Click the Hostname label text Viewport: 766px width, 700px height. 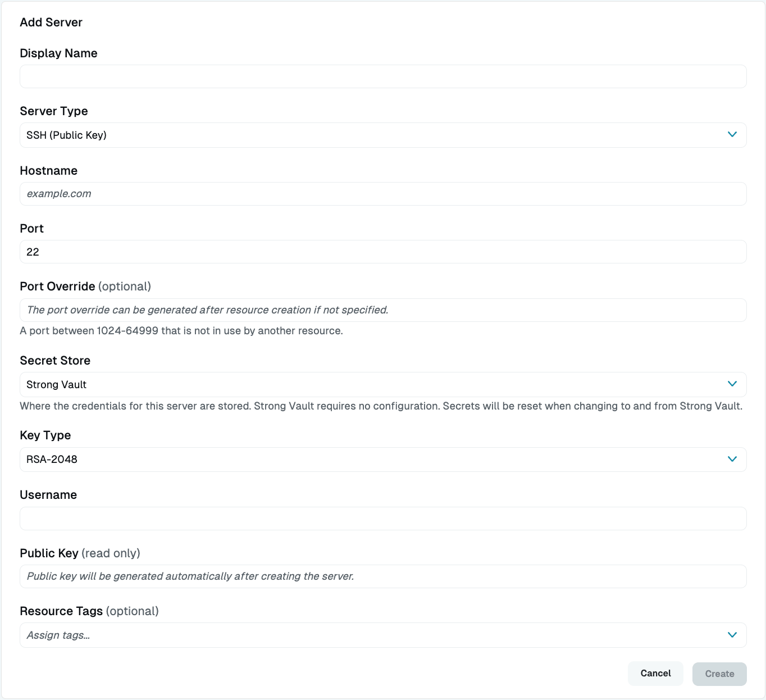pyautogui.click(x=49, y=171)
